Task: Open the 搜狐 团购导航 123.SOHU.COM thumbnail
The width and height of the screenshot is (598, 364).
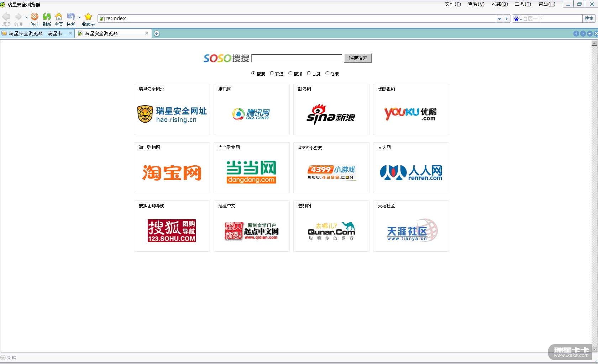Action: (x=172, y=231)
